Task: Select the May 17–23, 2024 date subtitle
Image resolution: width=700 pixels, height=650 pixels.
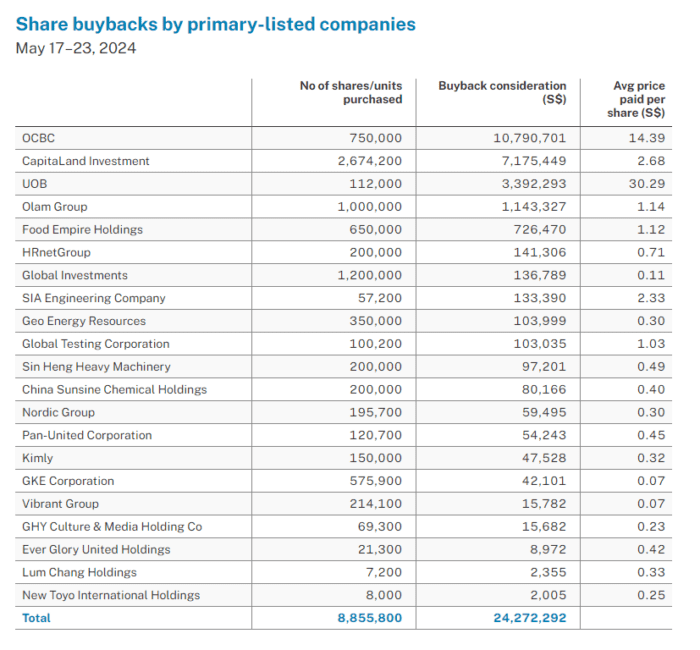Action: tap(76, 48)
